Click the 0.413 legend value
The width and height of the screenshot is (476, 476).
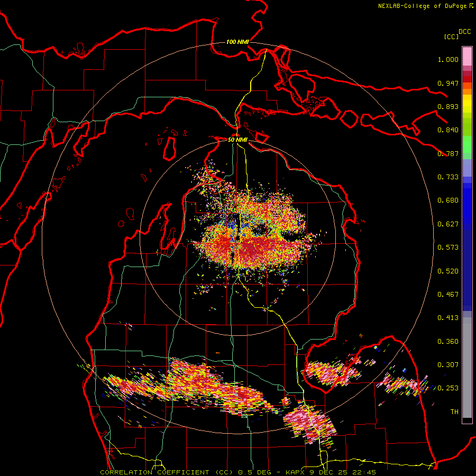tap(448, 318)
